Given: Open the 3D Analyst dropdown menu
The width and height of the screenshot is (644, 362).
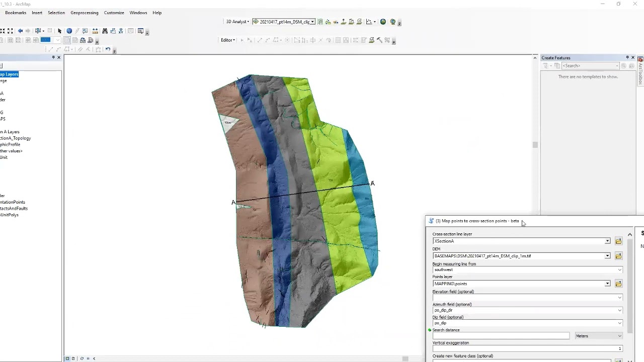Looking at the screenshot, I should 237,22.
